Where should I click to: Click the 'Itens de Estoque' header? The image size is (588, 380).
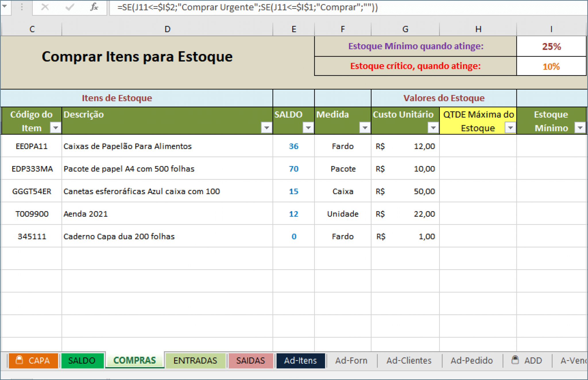coord(117,98)
